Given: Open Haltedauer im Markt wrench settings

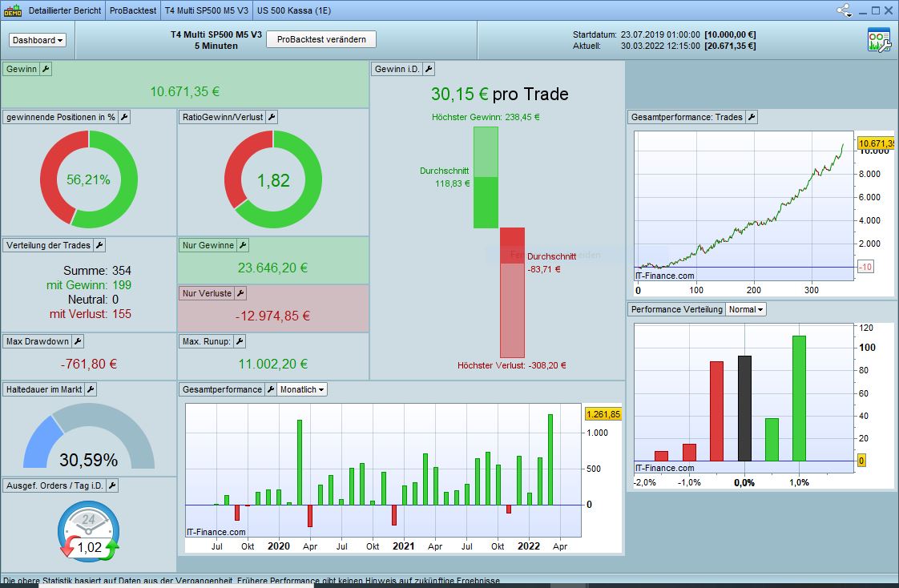Looking at the screenshot, I should tap(91, 389).
